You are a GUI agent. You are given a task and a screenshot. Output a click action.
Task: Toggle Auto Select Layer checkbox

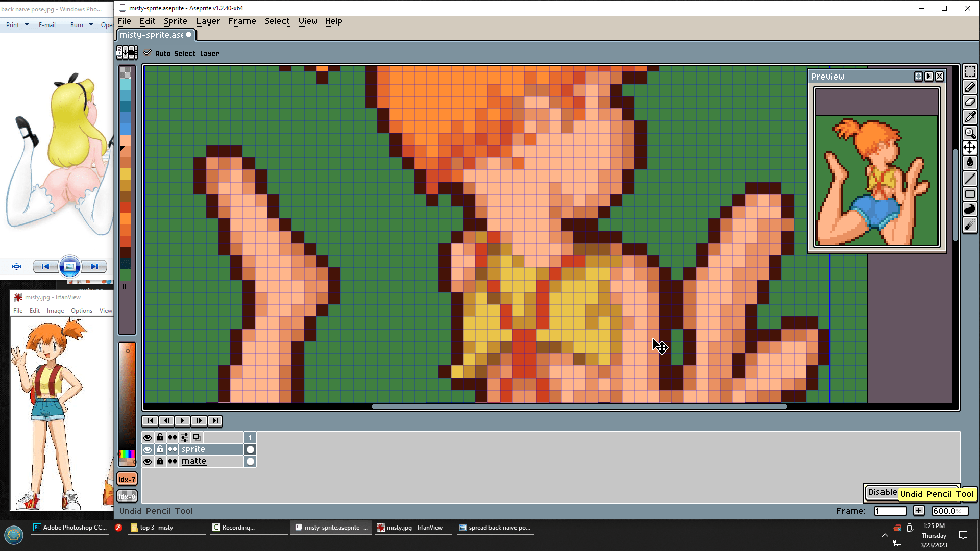148,53
